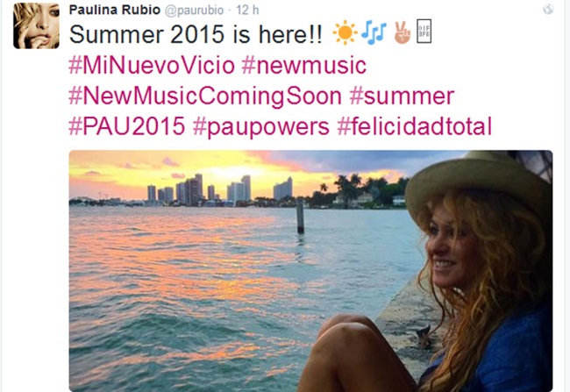Click the woman's straw hat in the photo
Image resolution: width=570 pixels, height=392 pixels.
478,185
